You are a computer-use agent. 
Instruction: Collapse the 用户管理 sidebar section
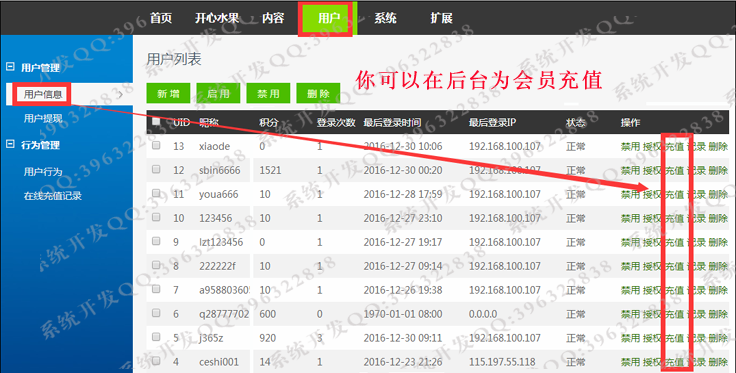(x=10, y=67)
